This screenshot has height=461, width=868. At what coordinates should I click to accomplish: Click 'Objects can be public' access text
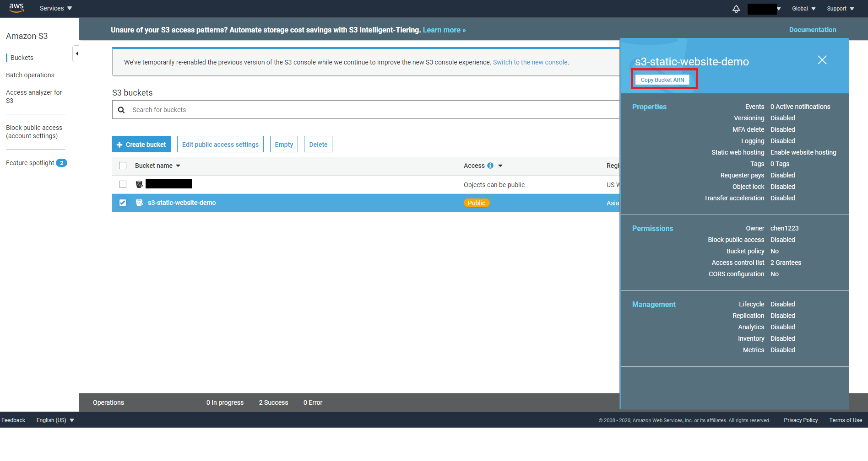(494, 185)
